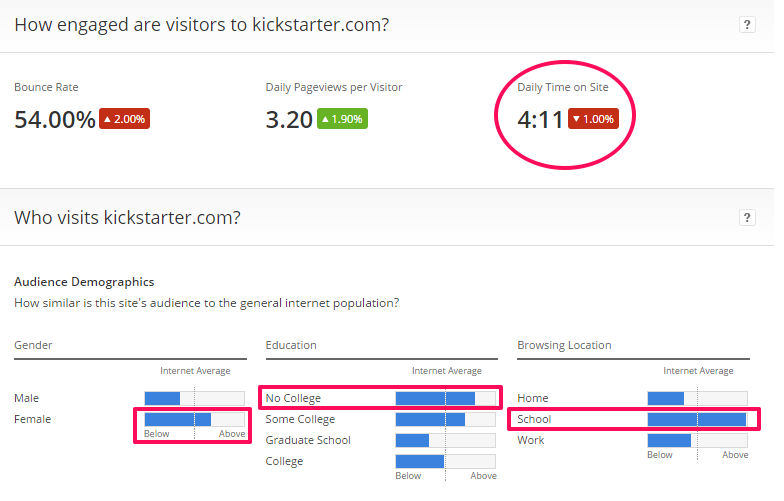
Task: Click the Browsing Location column header
Action: [x=564, y=345]
